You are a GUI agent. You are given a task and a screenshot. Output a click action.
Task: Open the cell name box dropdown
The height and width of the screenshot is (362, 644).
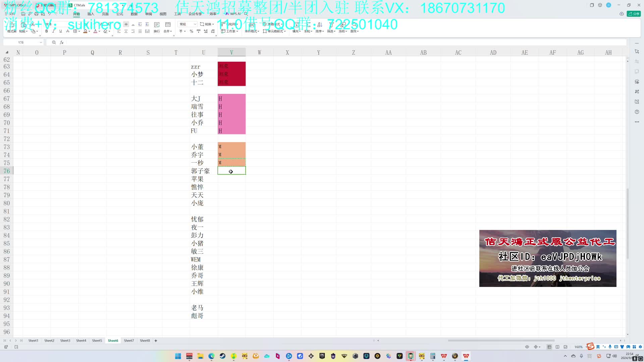41,43
